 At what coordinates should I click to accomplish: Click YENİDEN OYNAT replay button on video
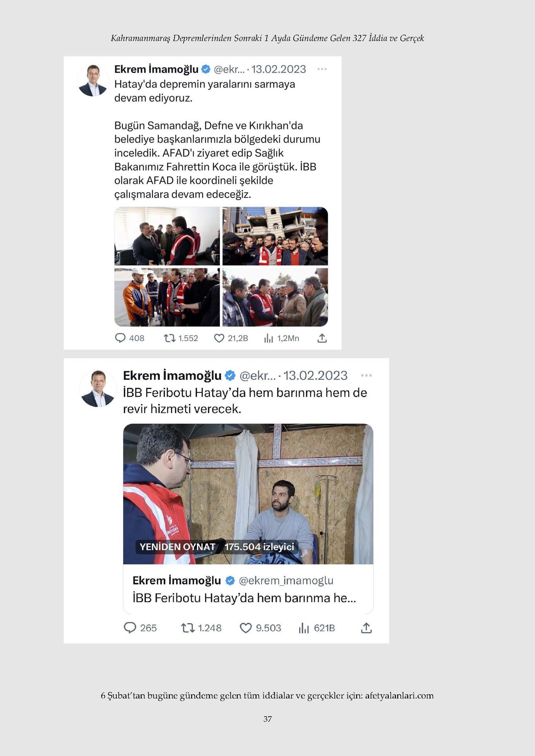point(177,547)
